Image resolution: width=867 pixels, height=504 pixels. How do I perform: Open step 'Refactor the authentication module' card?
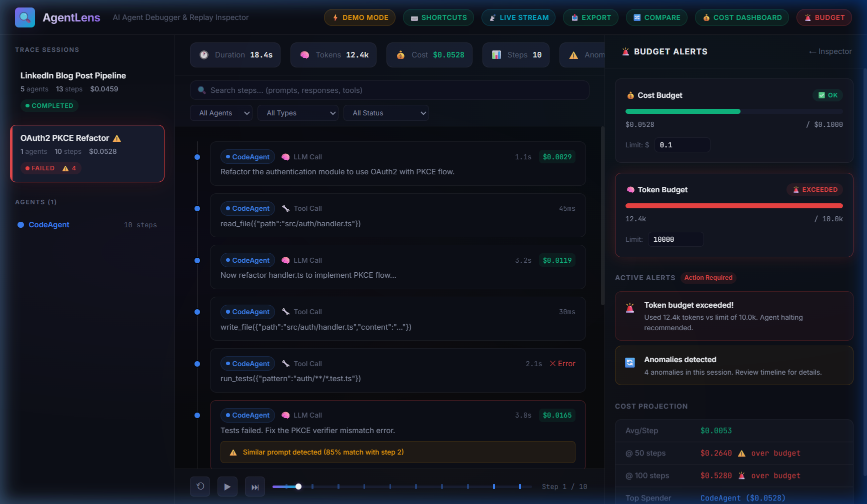[398, 164]
